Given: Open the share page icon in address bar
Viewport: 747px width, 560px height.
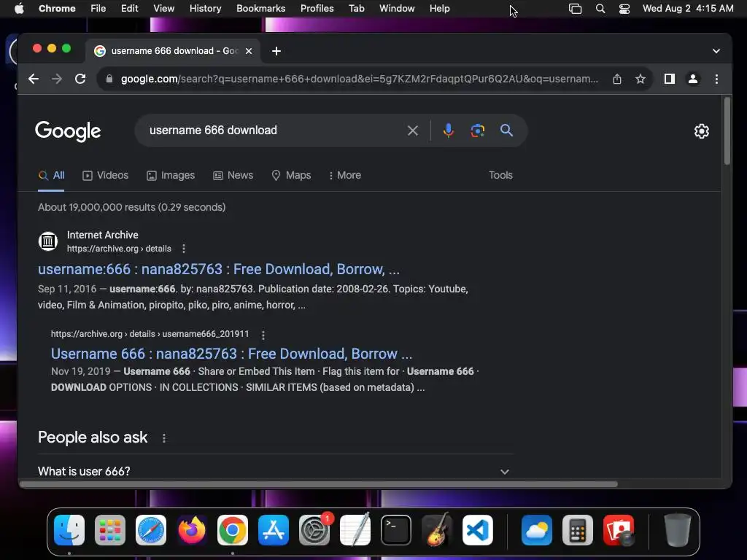Looking at the screenshot, I should [x=617, y=79].
